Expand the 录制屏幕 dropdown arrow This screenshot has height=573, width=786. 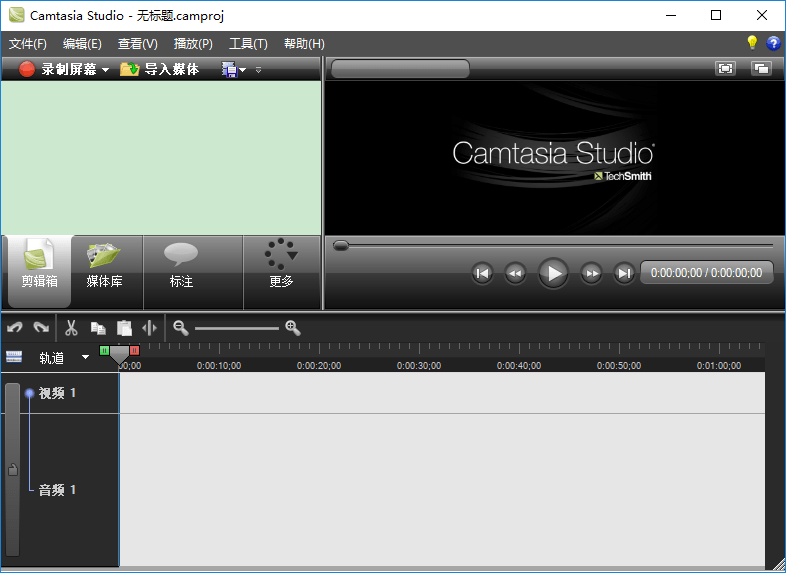[x=105, y=70]
